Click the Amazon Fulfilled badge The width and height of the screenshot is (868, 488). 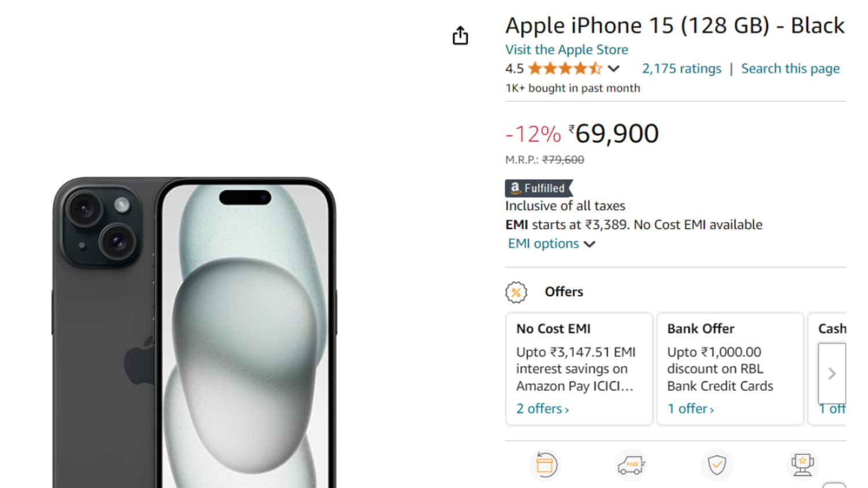pyautogui.click(x=537, y=188)
